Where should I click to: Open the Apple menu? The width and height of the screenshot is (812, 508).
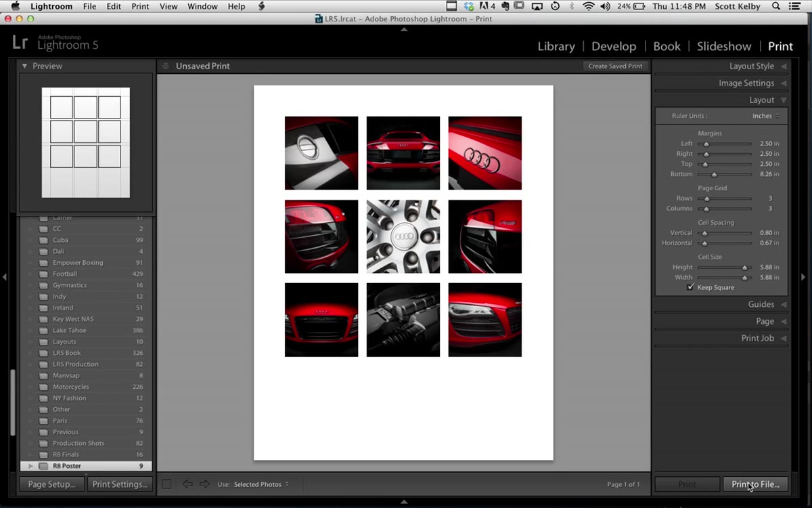point(15,6)
